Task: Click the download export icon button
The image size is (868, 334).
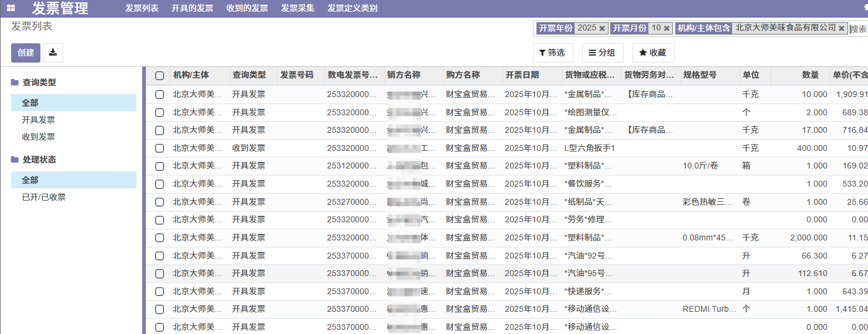Action: click(53, 53)
